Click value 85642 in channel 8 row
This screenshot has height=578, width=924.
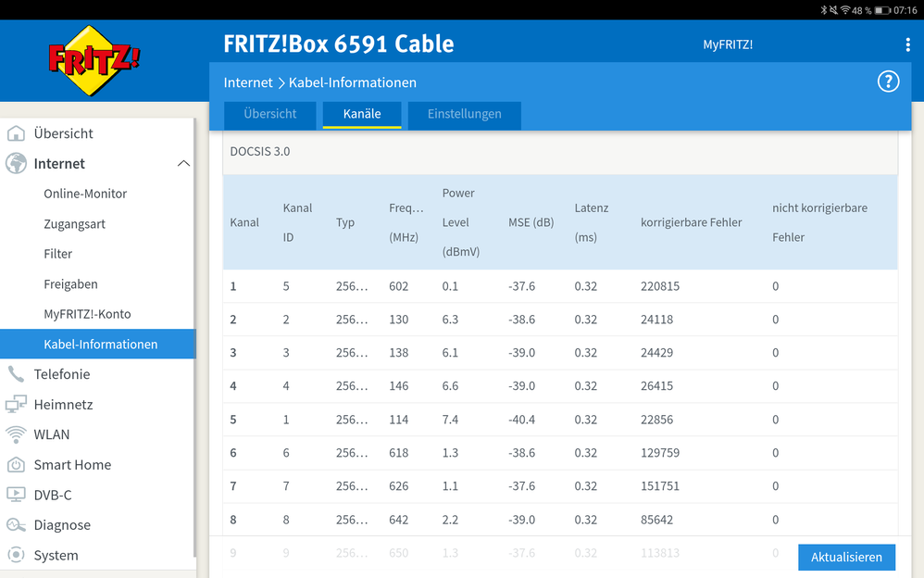(x=656, y=520)
